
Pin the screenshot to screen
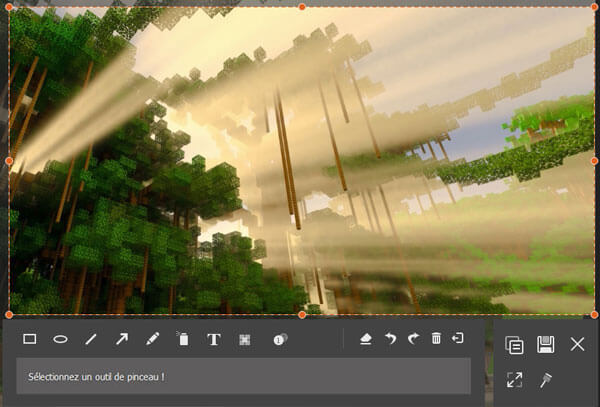pyautogui.click(x=546, y=380)
